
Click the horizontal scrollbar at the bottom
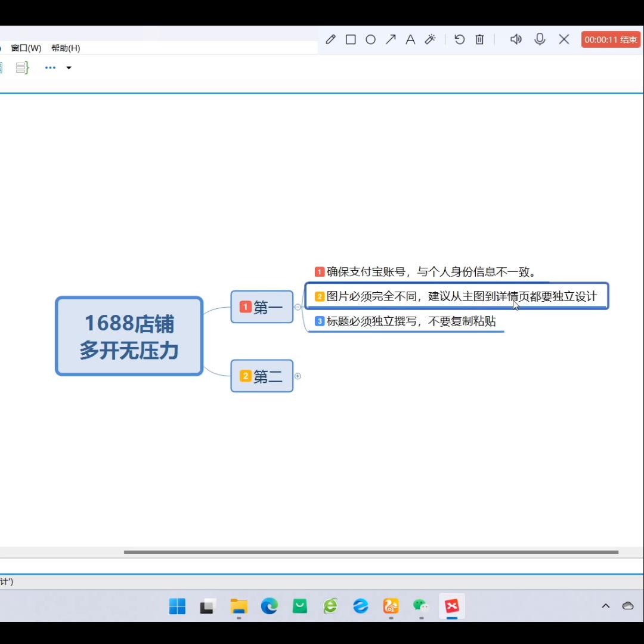(371, 552)
